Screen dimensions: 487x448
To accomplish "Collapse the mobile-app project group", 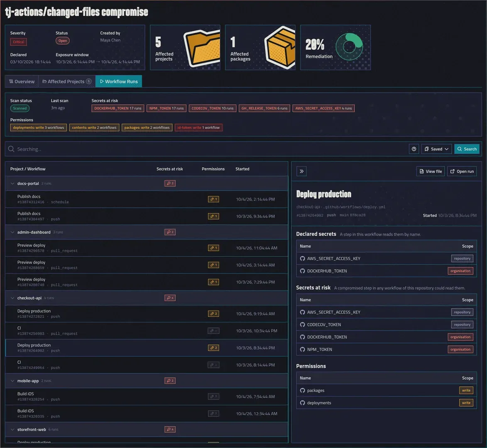I will click(x=12, y=381).
